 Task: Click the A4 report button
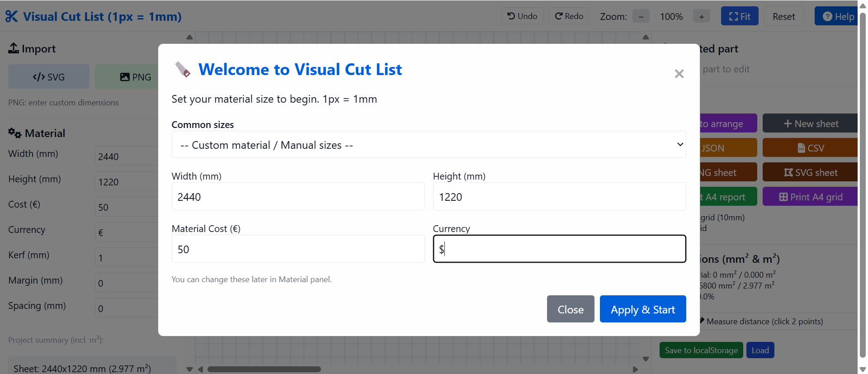click(728, 197)
